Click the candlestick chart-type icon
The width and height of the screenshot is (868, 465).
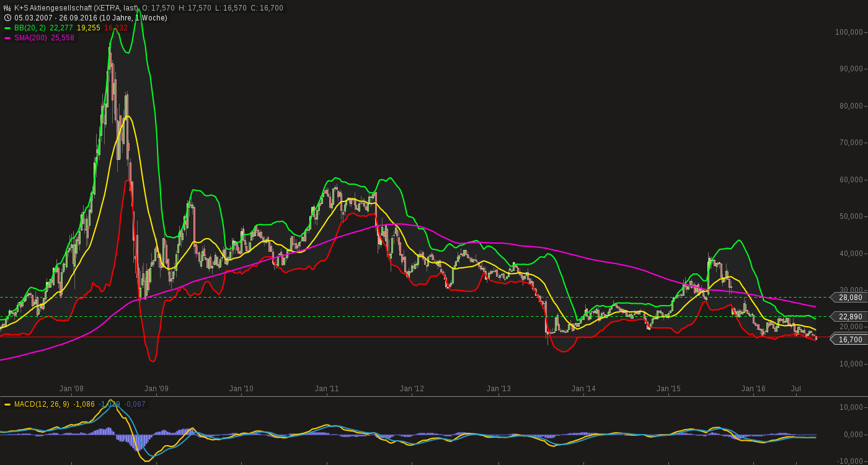7,8
